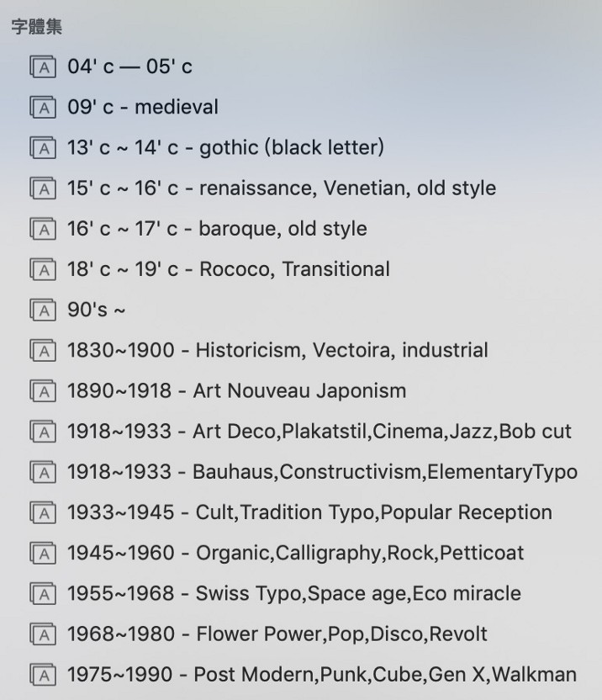The height and width of the screenshot is (700, 602).
Task: Open the Bauhaus, Constructivism collection
Action: [322, 472]
